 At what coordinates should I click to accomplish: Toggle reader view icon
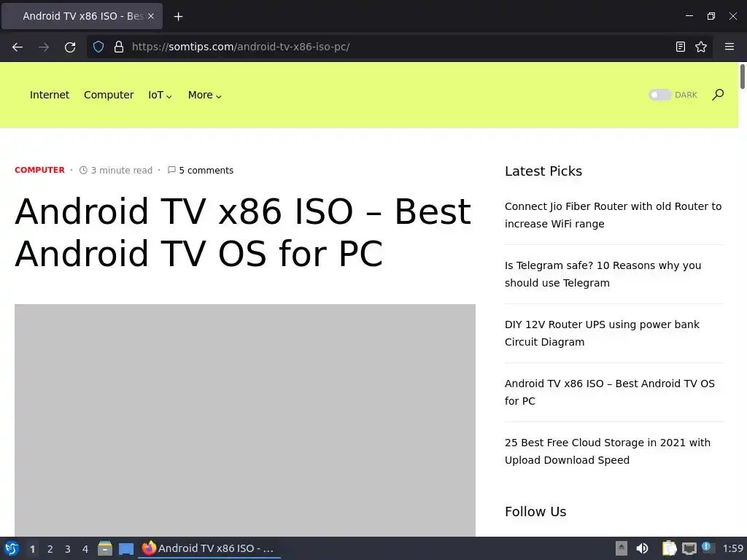pyautogui.click(x=681, y=47)
